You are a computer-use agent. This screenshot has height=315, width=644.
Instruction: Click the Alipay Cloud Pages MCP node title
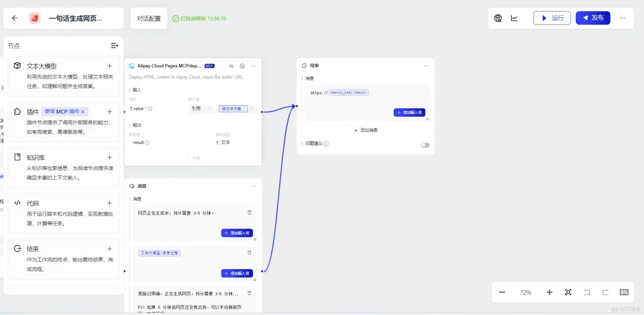169,66
